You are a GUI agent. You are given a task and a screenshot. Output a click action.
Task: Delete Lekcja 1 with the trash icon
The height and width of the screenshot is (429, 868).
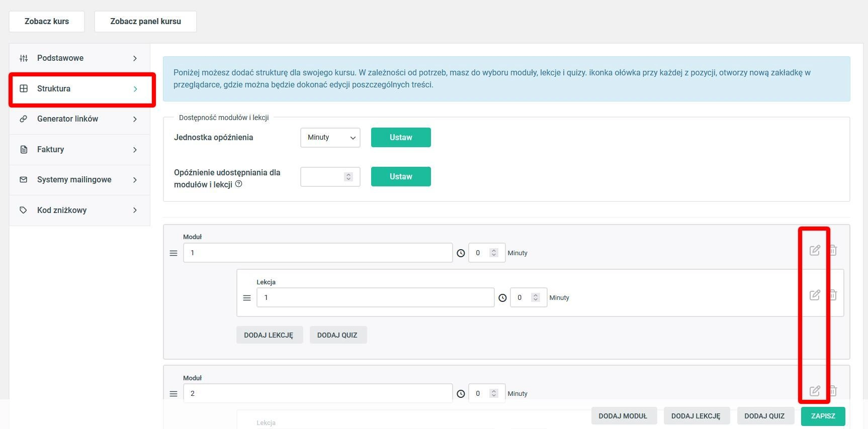pyautogui.click(x=833, y=295)
